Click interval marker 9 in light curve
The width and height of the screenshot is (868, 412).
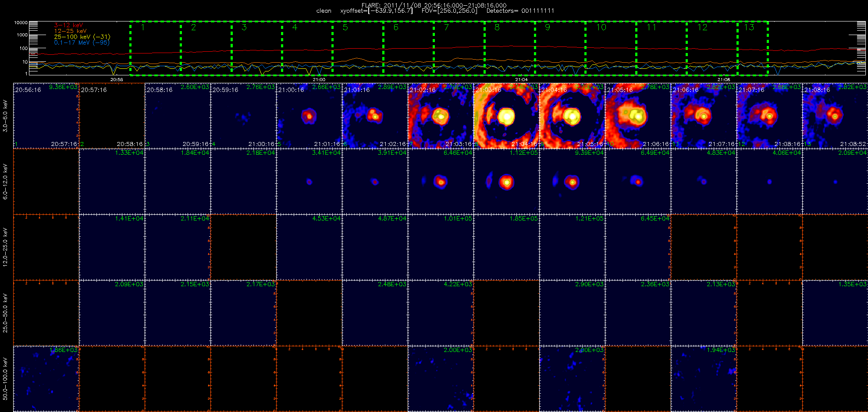click(x=548, y=27)
